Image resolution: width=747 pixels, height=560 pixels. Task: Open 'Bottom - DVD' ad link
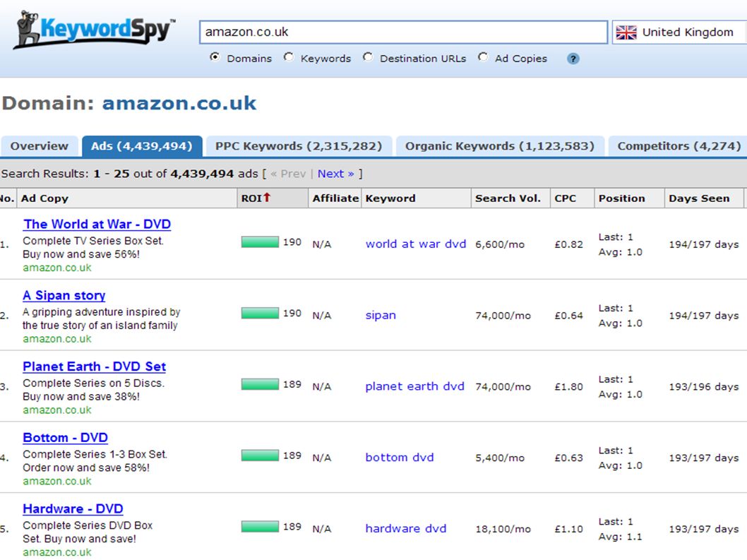tap(65, 438)
